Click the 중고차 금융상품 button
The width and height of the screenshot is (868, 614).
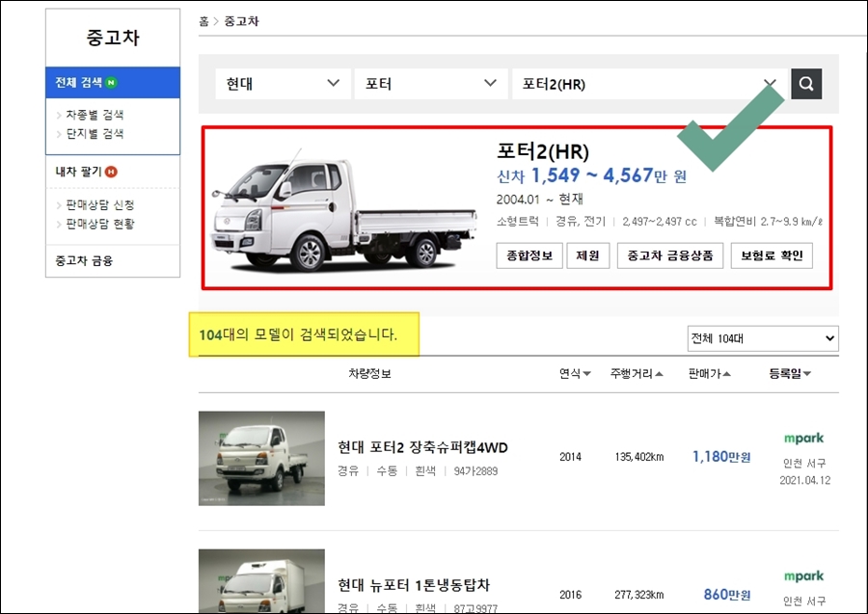click(670, 255)
